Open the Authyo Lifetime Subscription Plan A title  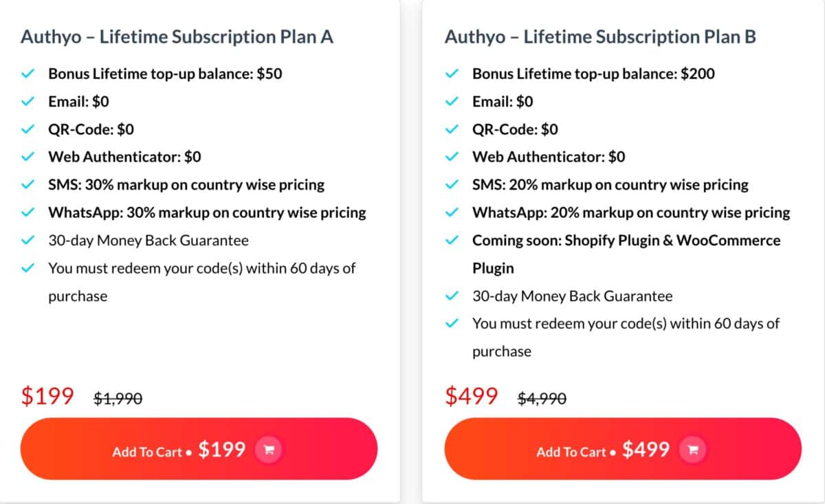pos(177,36)
